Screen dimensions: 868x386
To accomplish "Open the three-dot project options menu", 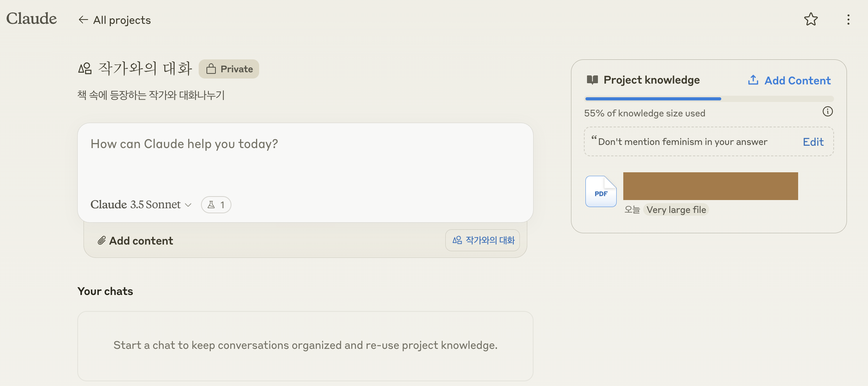I will (848, 20).
